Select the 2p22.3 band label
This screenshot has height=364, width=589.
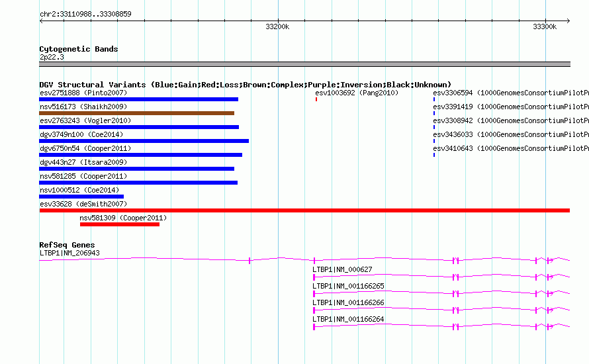pos(52,57)
